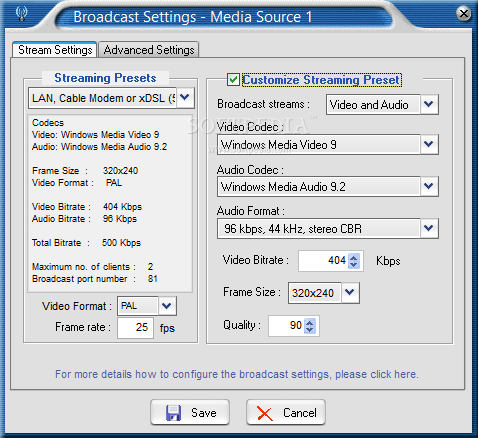Click the 'Video Bitrate : 404 Kbps' info line
Screen dimensions: 478x438
click(x=87, y=207)
